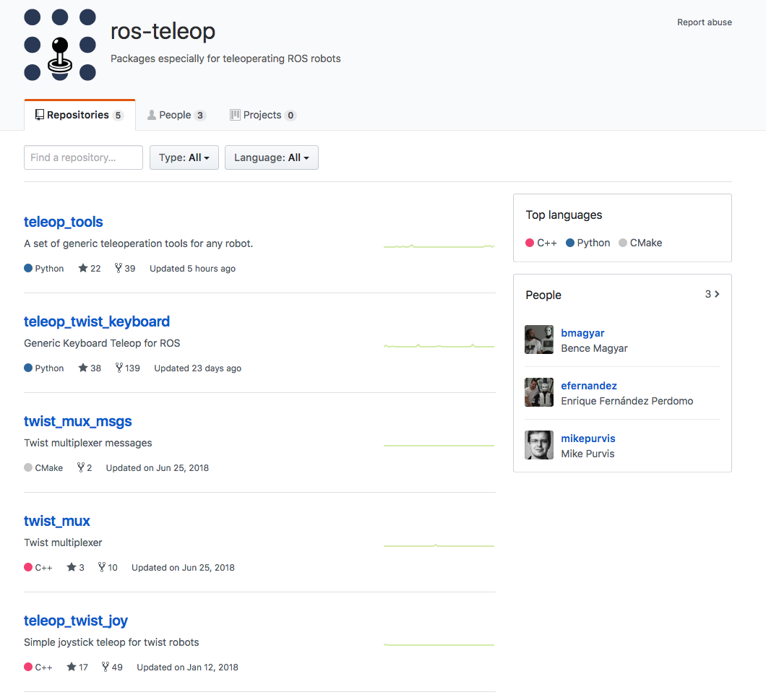Open the Projects tab
Screen dimensions: 766x700
(x=263, y=116)
